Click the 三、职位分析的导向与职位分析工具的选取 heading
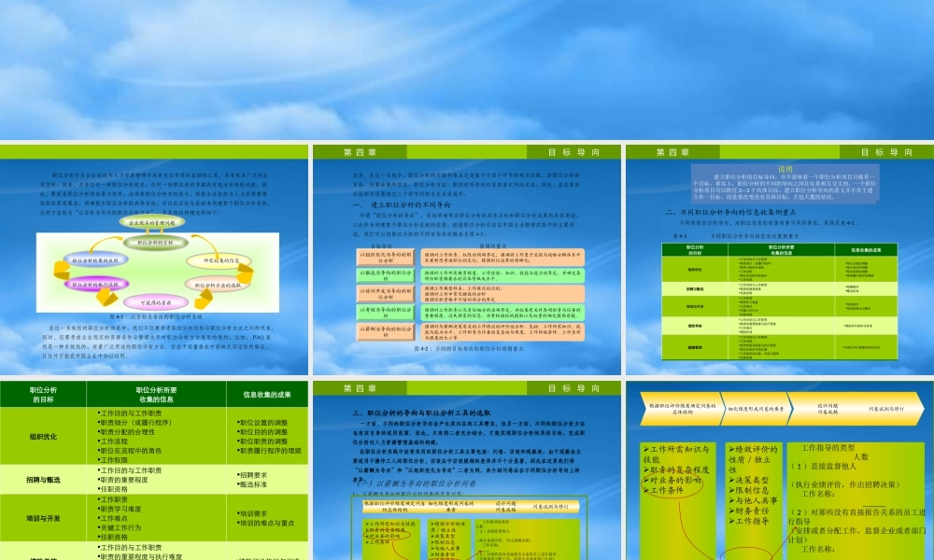 coord(422,413)
